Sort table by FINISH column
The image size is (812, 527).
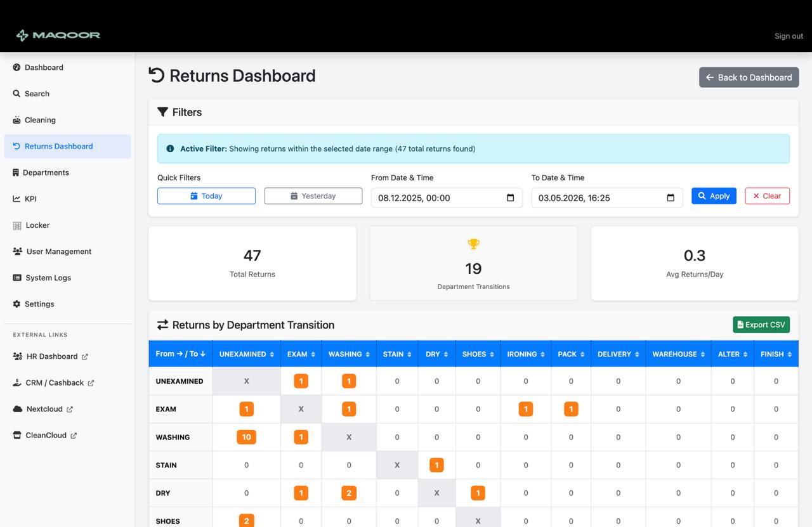(x=776, y=354)
